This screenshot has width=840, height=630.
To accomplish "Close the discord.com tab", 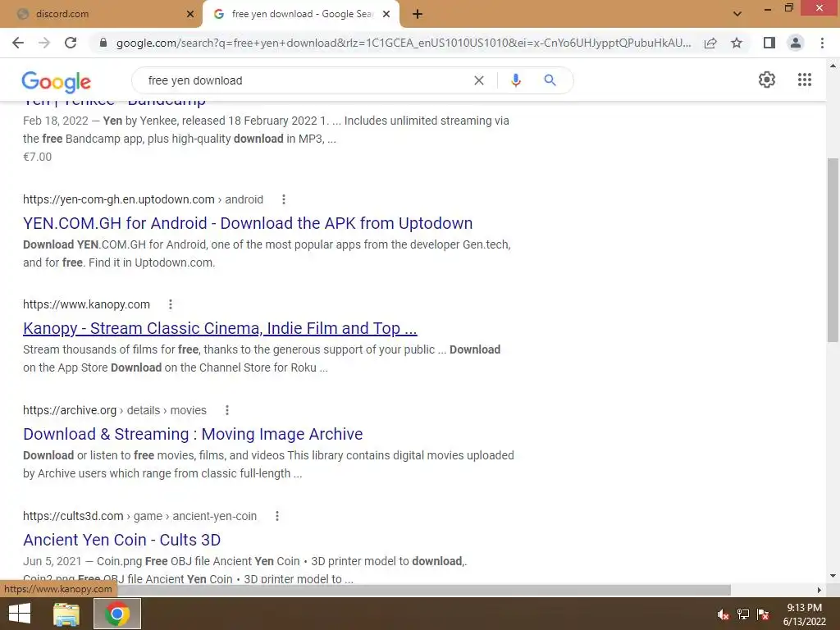I will (x=190, y=14).
